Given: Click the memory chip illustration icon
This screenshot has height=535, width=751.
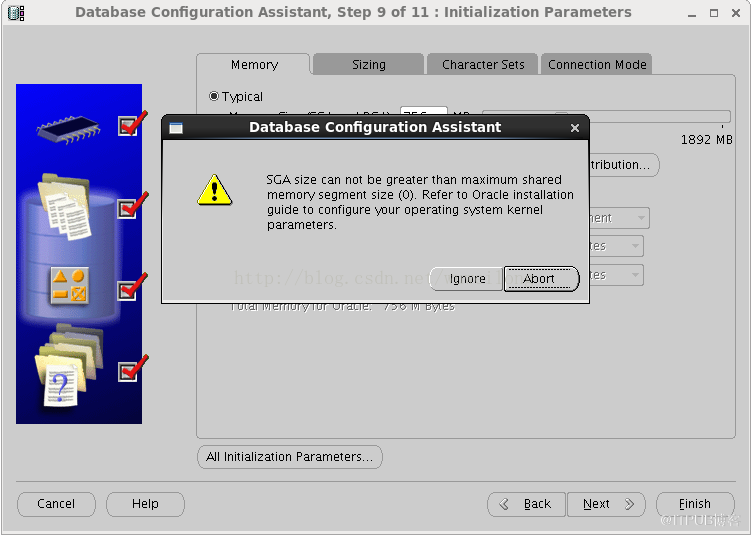Looking at the screenshot, I should (68, 128).
